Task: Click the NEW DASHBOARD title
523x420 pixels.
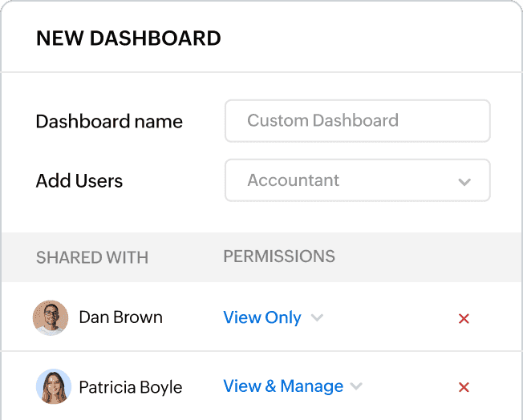Action: click(x=128, y=38)
